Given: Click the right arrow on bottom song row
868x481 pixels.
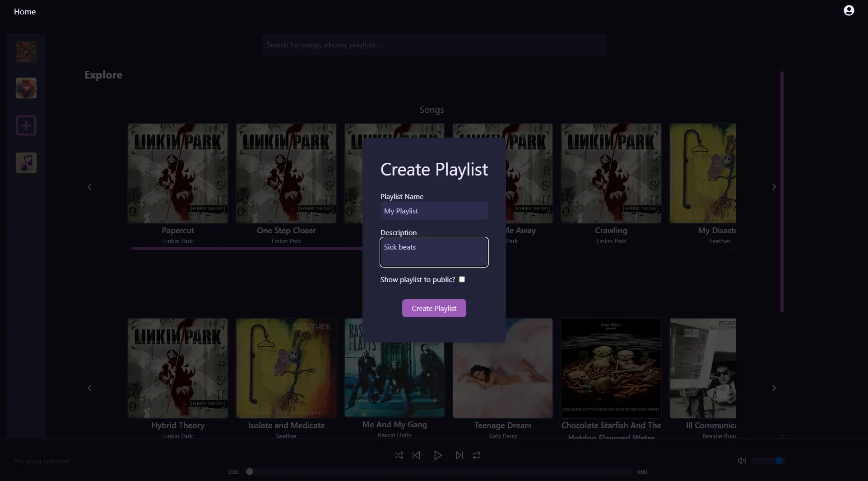Looking at the screenshot, I should (x=773, y=388).
